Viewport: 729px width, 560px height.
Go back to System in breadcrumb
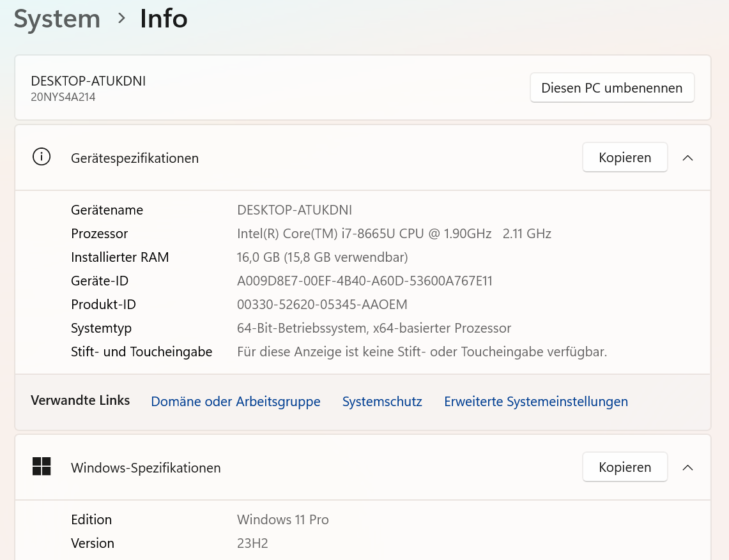click(58, 20)
